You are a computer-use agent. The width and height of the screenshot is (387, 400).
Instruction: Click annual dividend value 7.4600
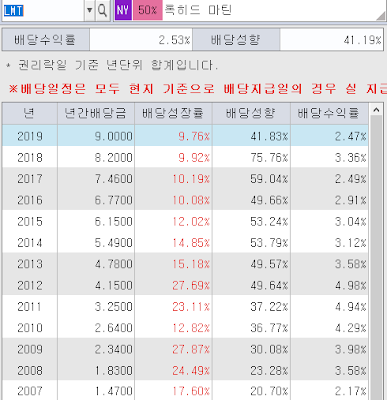pos(114,179)
